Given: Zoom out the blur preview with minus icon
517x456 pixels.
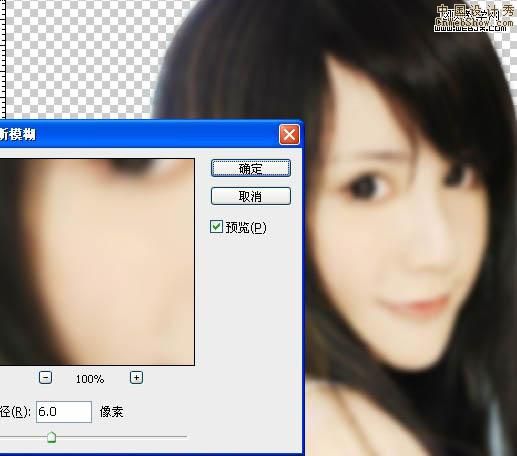Looking at the screenshot, I should click(45, 378).
